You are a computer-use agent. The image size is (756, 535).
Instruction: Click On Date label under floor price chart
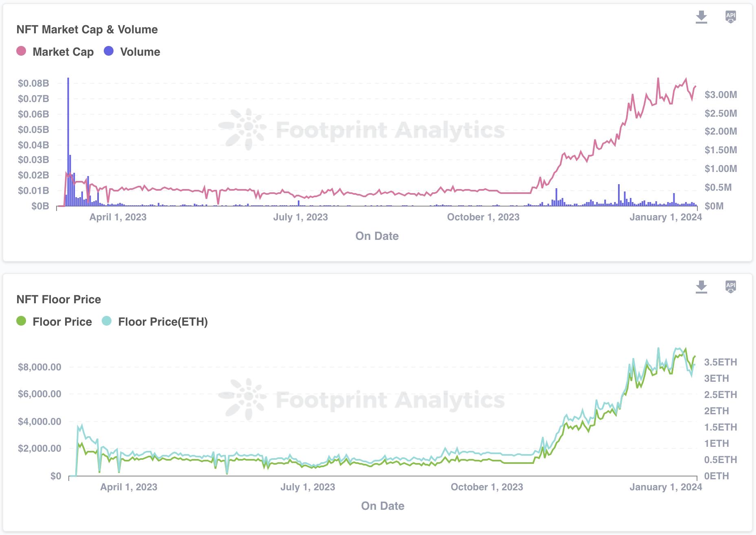point(382,506)
